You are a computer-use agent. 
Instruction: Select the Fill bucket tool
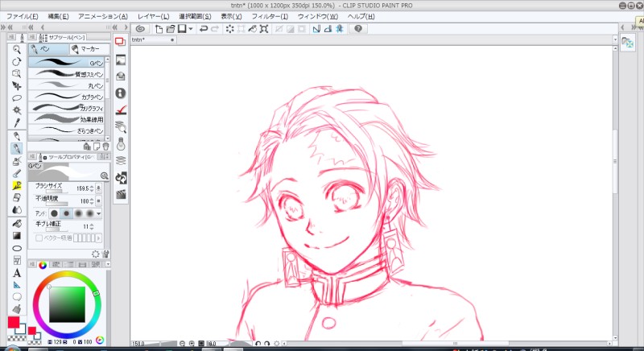16,224
